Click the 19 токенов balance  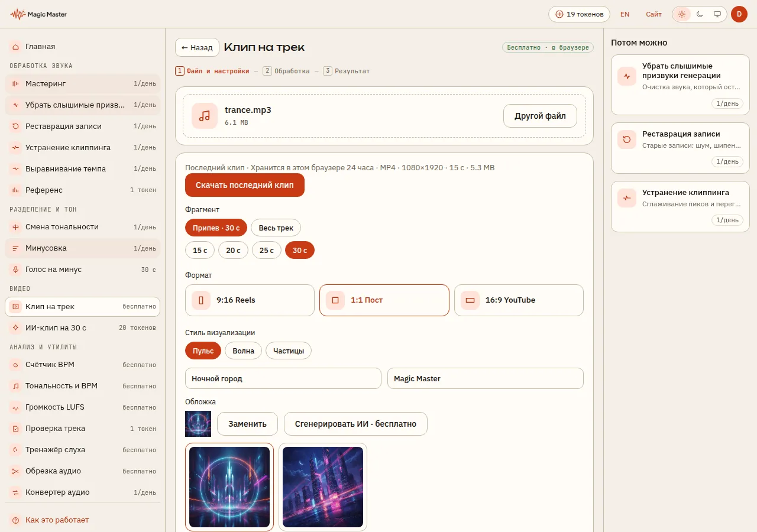pyautogui.click(x=579, y=14)
